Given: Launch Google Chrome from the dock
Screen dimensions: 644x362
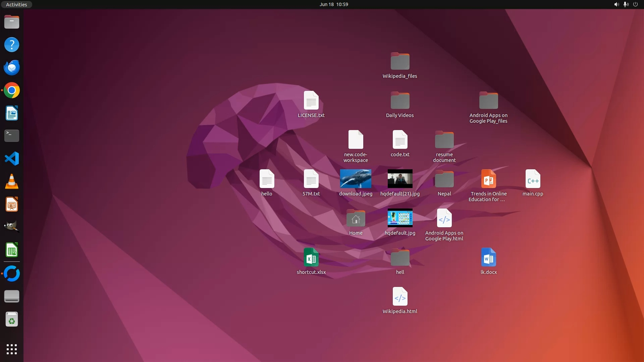Looking at the screenshot, I should (x=12, y=90).
